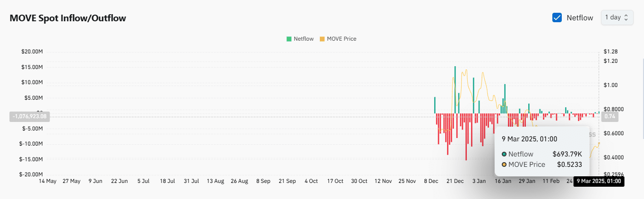Click the MOVE Price legend label
644x199 pixels.
coord(342,39)
